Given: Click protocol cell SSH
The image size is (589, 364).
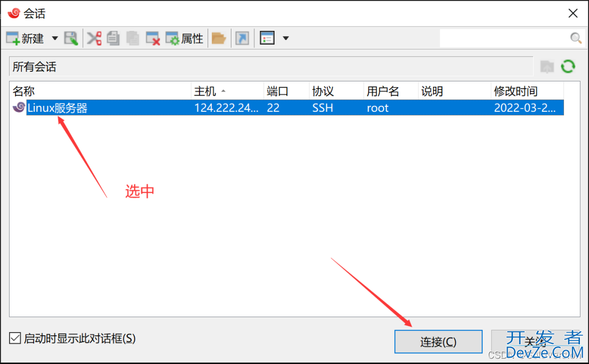Looking at the screenshot, I should pos(322,108).
